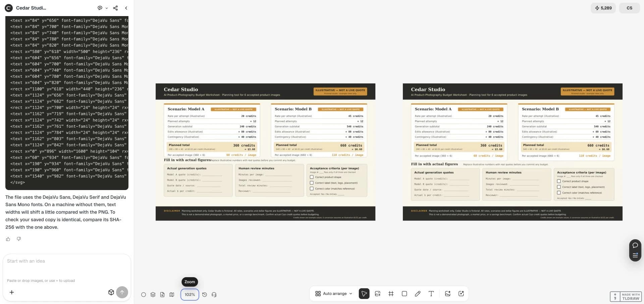Open the share icon in header
The image size is (644, 304).
coord(115,8)
